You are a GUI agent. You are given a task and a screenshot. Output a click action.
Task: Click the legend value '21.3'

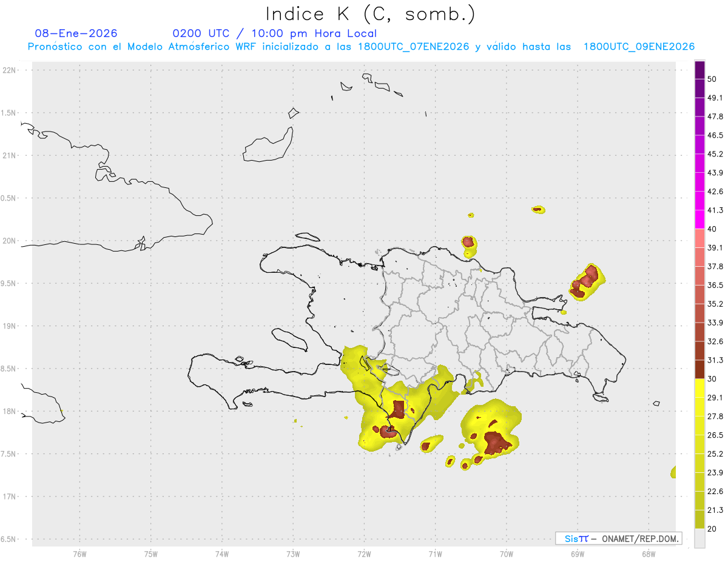(x=715, y=510)
